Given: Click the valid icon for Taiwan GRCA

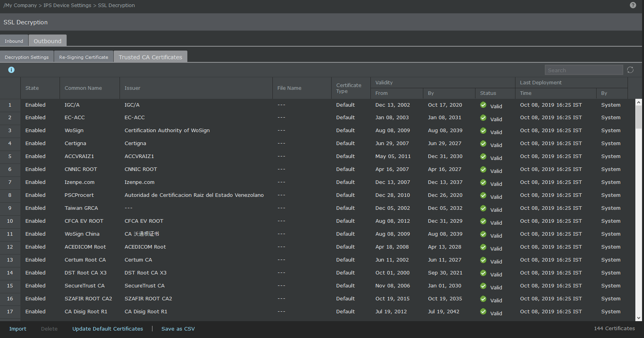Looking at the screenshot, I should click(x=483, y=208).
